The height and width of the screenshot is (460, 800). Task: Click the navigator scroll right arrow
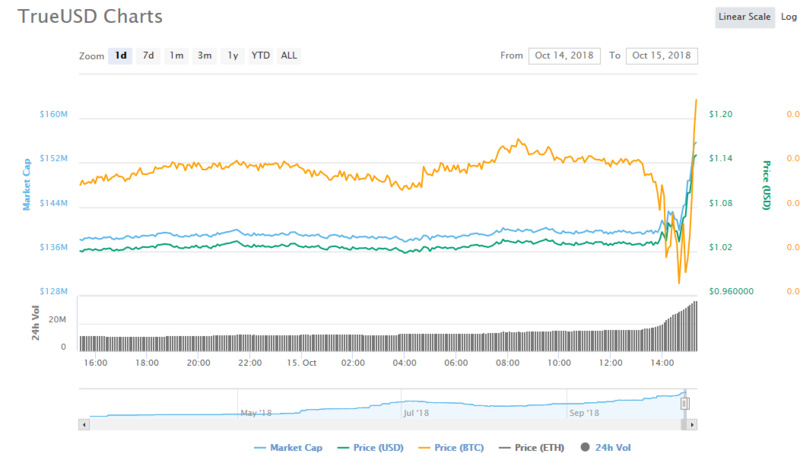pyautogui.click(x=692, y=424)
